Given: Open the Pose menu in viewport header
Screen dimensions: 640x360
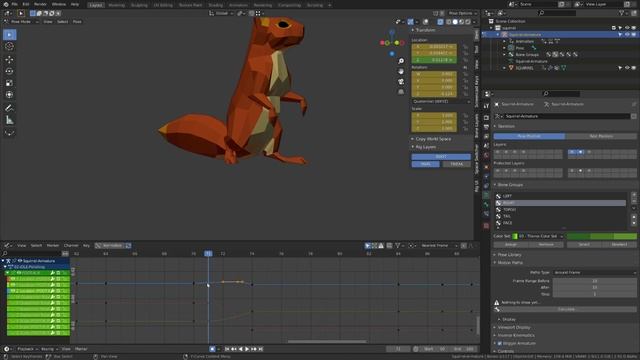Looking at the screenshot, I should click(x=77, y=22).
